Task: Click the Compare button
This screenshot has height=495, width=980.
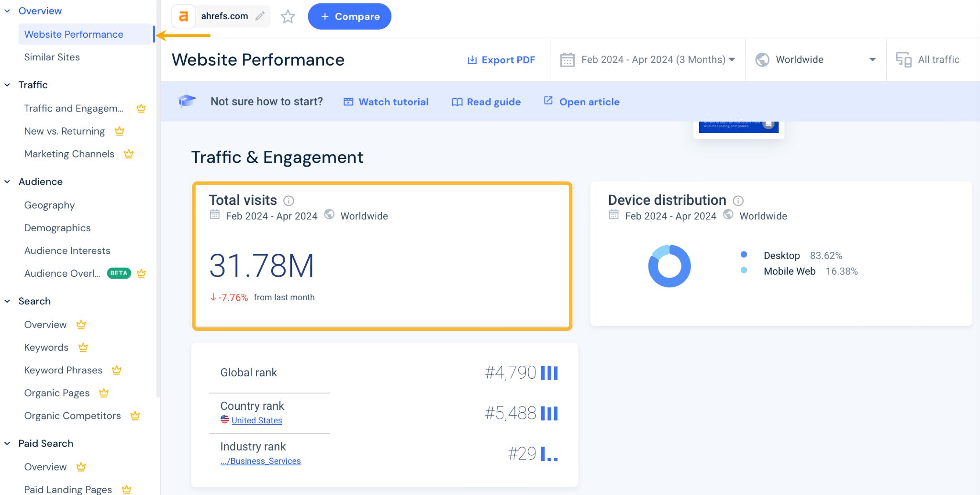Action: tap(349, 16)
